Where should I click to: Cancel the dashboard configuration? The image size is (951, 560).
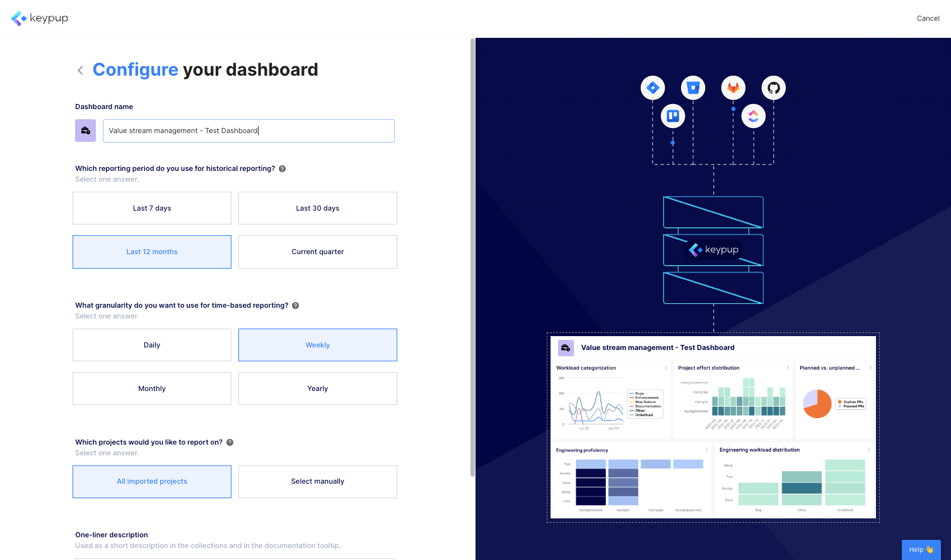928,18
